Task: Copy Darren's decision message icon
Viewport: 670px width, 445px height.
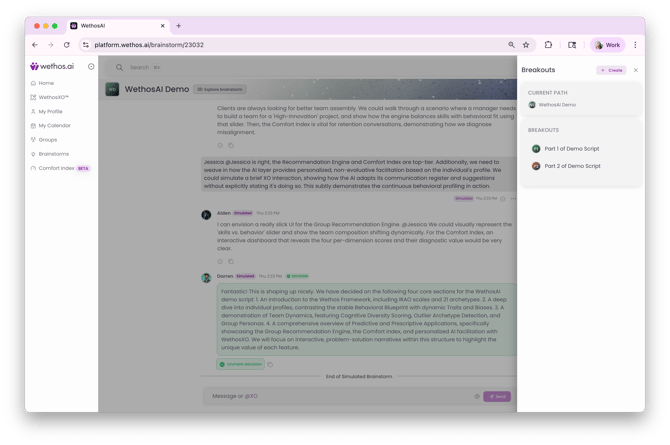Action: click(270, 365)
